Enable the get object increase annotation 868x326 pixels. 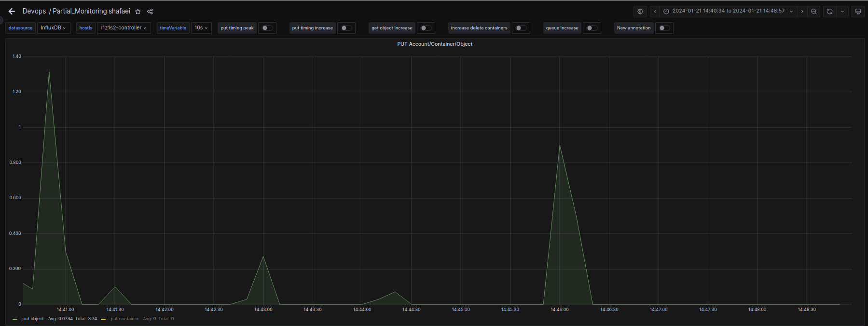[426, 28]
